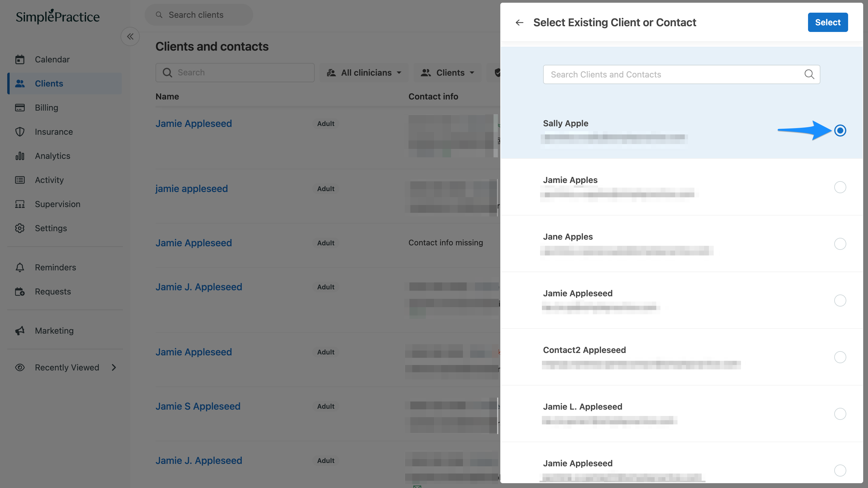Image resolution: width=868 pixels, height=488 pixels.
Task: Select the Jane Apples radio button
Action: pos(840,244)
